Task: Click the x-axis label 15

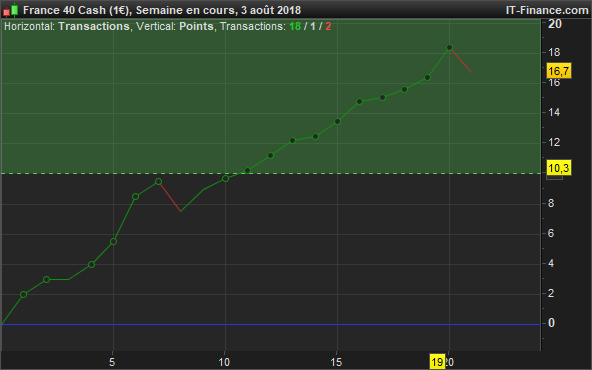Action: click(336, 362)
